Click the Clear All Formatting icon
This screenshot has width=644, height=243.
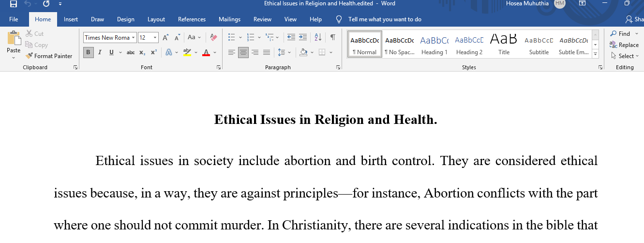coord(213,37)
